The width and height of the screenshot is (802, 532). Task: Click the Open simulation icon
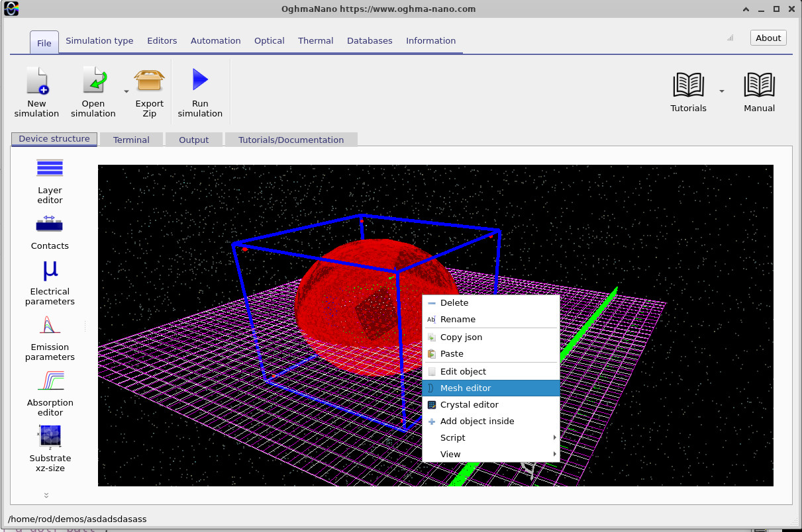click(x=94, y=81)
